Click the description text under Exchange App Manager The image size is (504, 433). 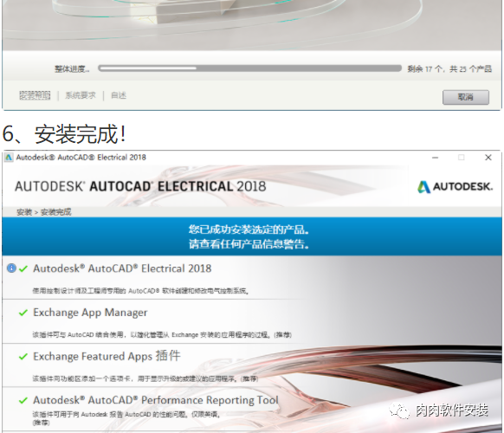coord(162,335)
